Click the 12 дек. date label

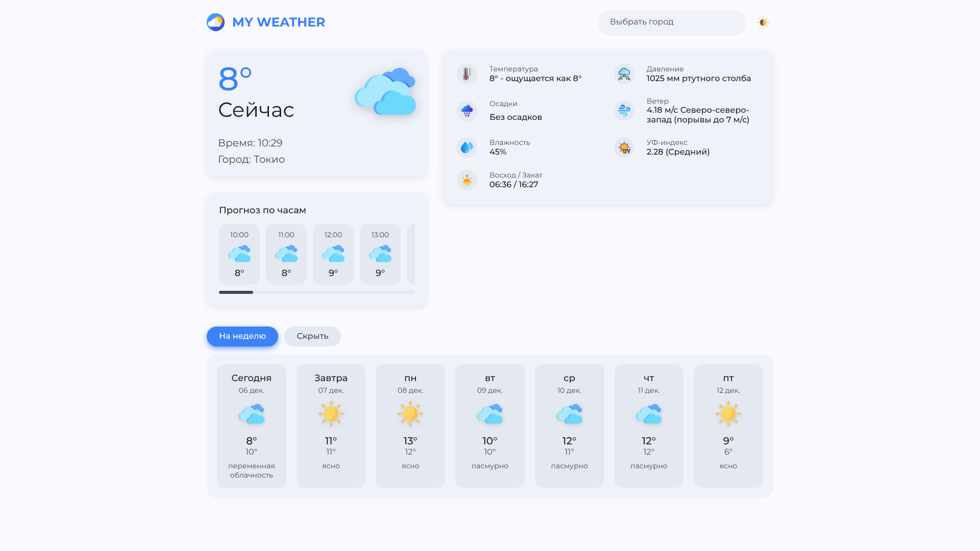728,390
